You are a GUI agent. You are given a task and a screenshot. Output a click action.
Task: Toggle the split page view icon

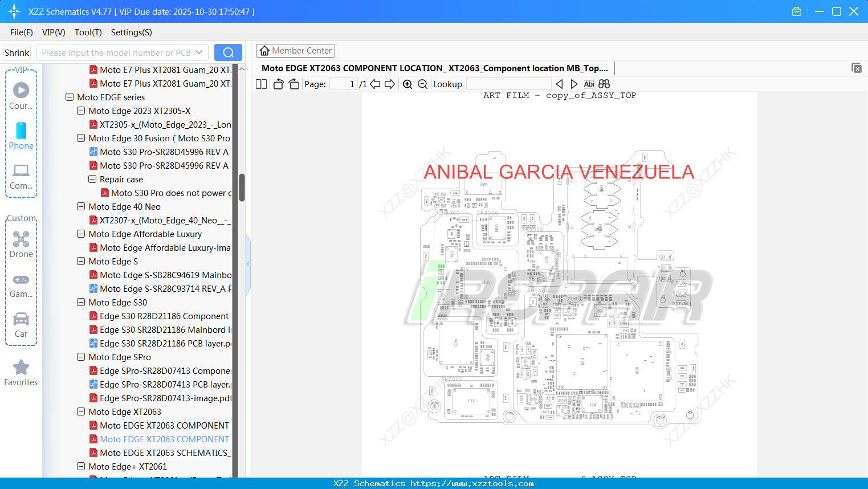[261, 84]
